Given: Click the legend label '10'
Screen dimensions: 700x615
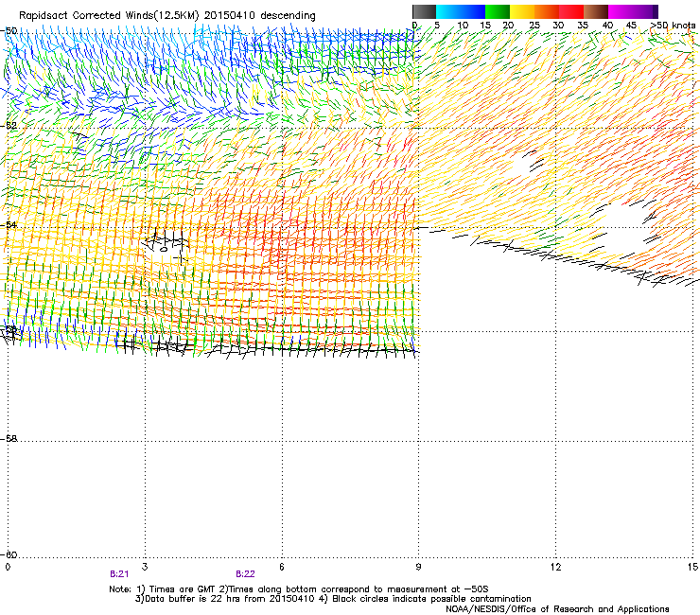Looking at the screenshot, I should 463,26.
